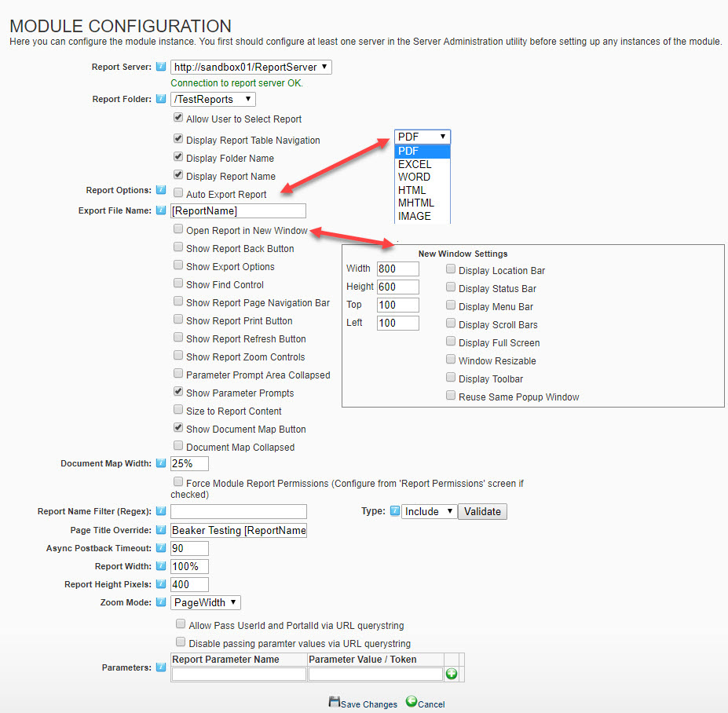Open help for the Parameters table

coord(160,667)
